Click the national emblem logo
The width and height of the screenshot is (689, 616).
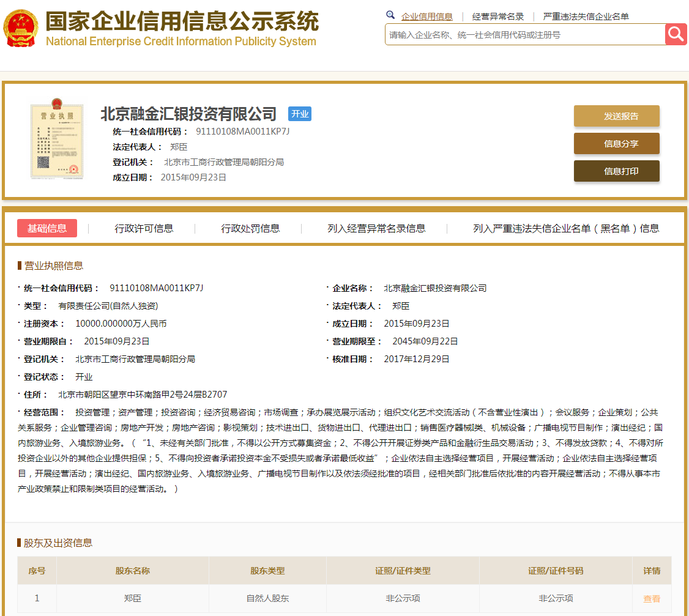coord(20,29)
